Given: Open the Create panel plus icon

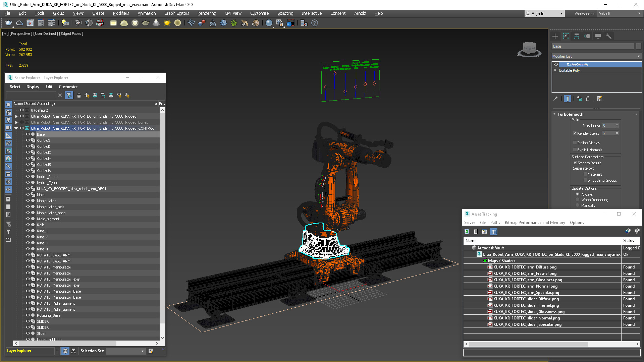Looking at the screenshot, I should click(x=555, y=36).
